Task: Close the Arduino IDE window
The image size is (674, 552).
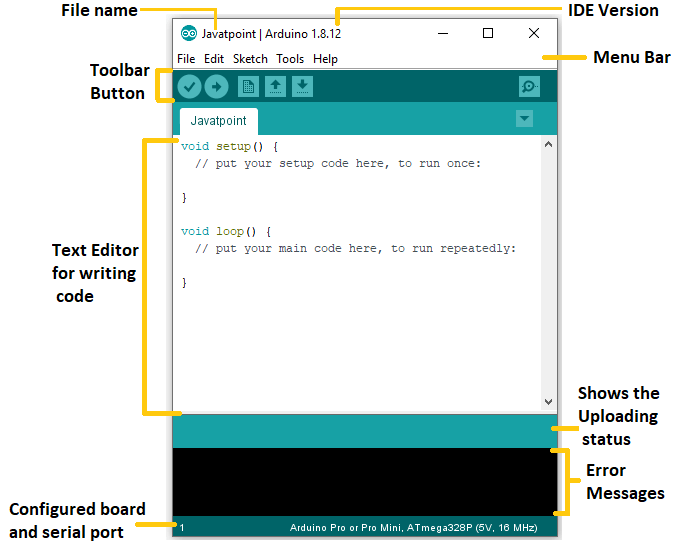Action: pyautogui.click(x=534, y=33)
